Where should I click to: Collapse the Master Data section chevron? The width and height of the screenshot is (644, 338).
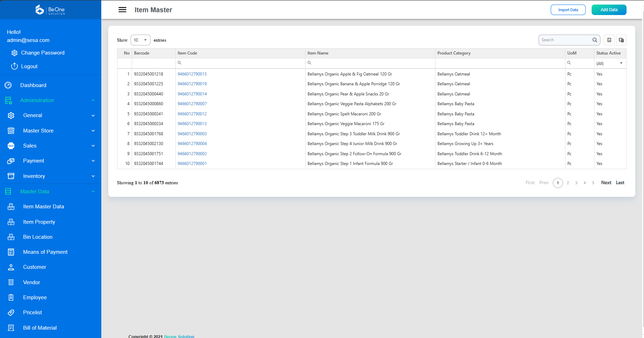tap(93, 192)
